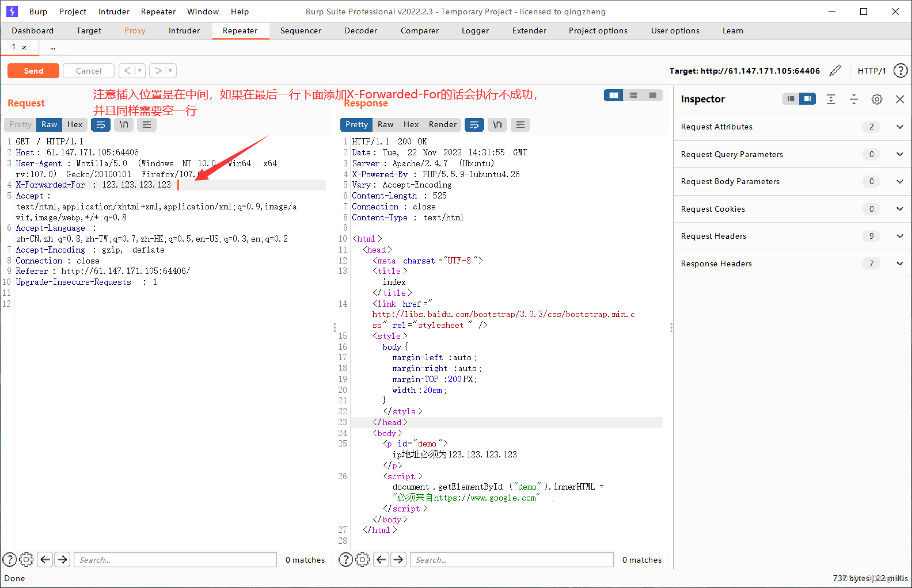Expand Request Query Parameters section

click(900, 154)
